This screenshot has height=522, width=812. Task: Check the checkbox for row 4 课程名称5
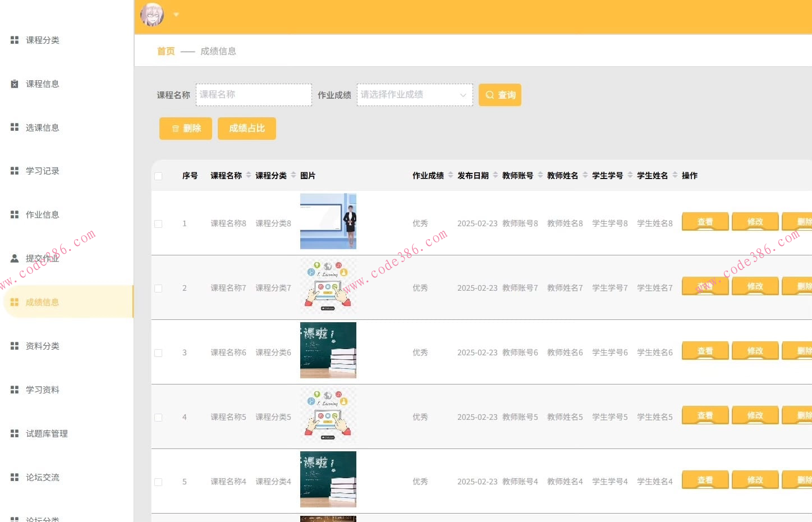point(158,417)
